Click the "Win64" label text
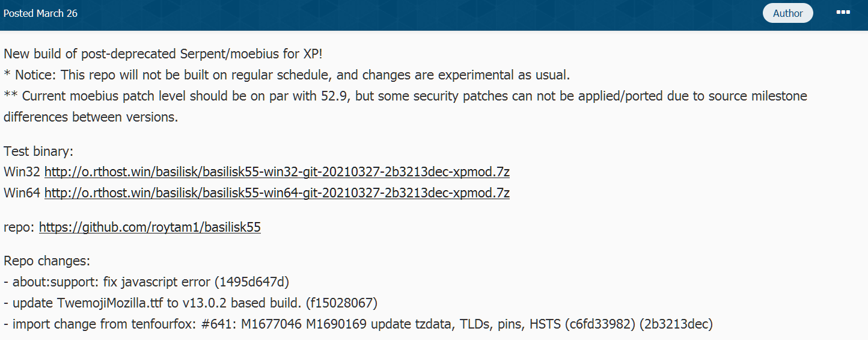 pyautogui.click(x=22, y=193)
